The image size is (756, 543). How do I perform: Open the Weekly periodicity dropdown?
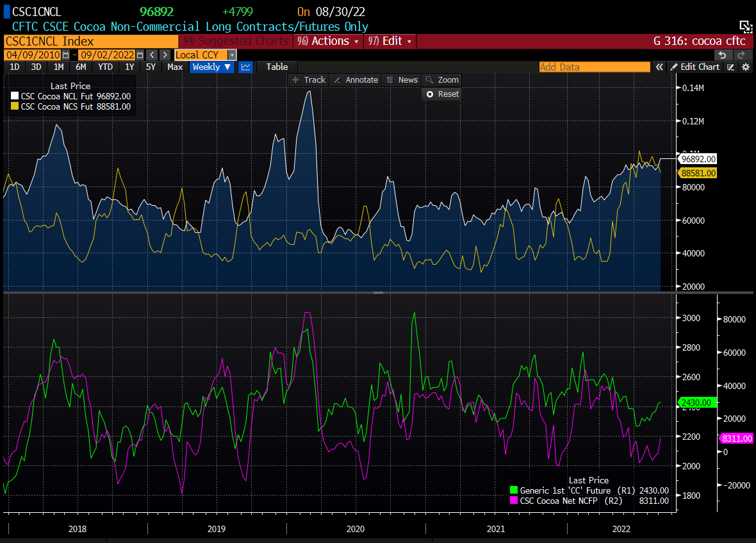[211, 67]
